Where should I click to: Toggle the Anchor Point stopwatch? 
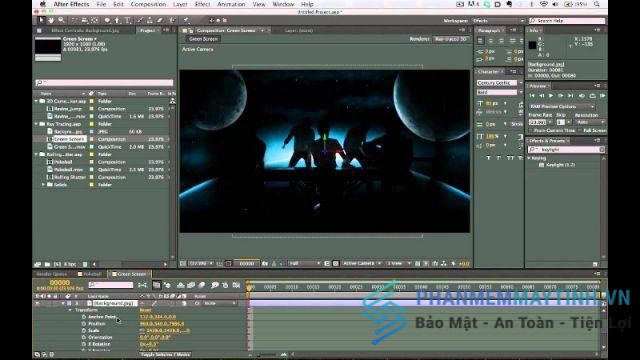(x=84, y=317)
